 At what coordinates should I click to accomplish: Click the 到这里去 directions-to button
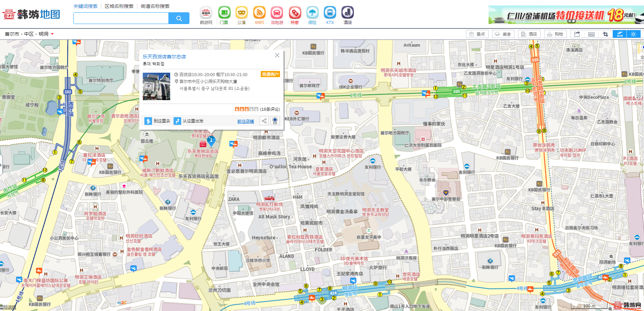tap(157, 121)
